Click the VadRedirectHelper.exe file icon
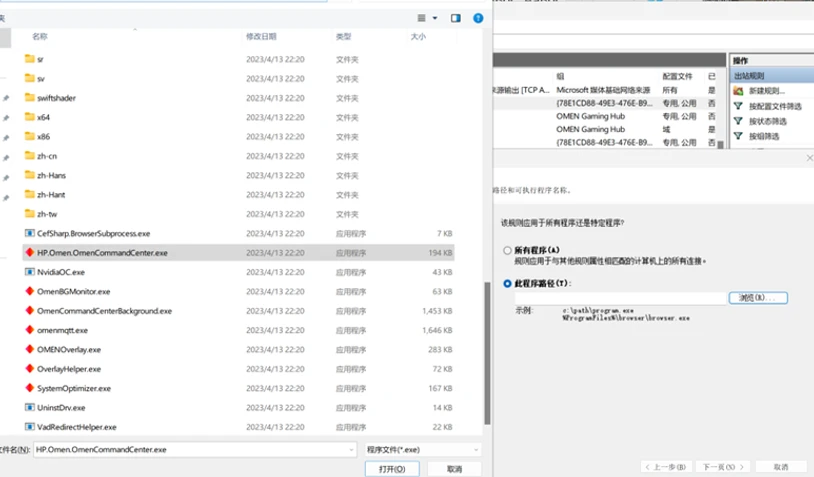 tap(30, 427)
